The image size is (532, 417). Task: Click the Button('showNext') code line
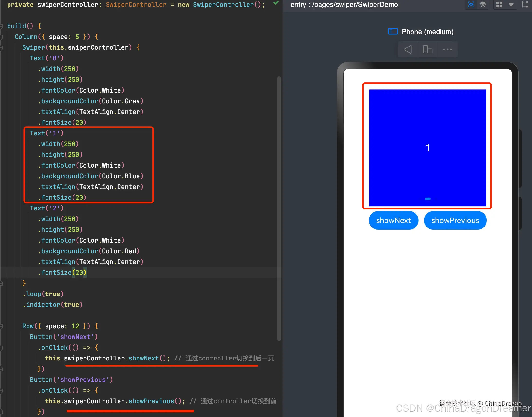[64, 337]
